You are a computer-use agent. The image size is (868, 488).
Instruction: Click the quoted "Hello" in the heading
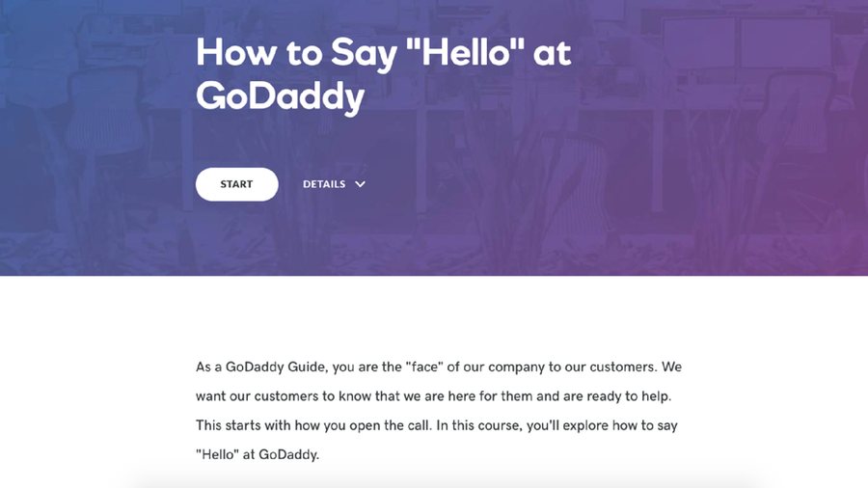click(x=465, y=53)
